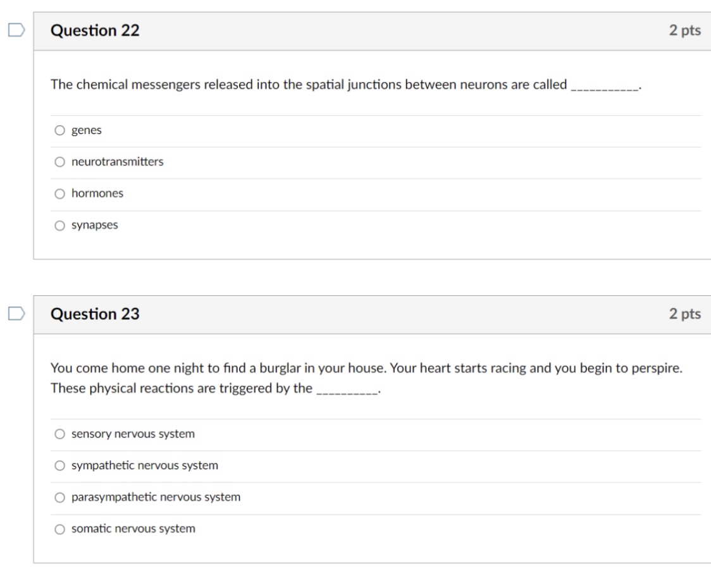Click the 'parasympathetic nervous system' label text
The image size is (711, 588).
click(x=156, y=498)
